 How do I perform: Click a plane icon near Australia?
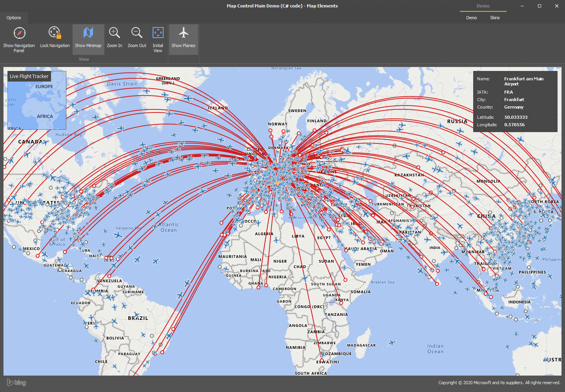pos(547,359)
